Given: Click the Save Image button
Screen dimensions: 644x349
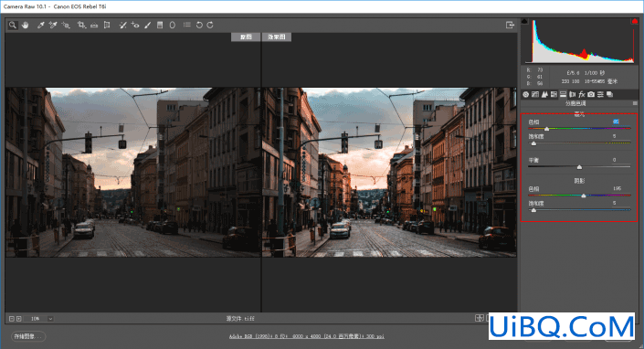Looking at the screenshot, I should (x=27, y=336).
